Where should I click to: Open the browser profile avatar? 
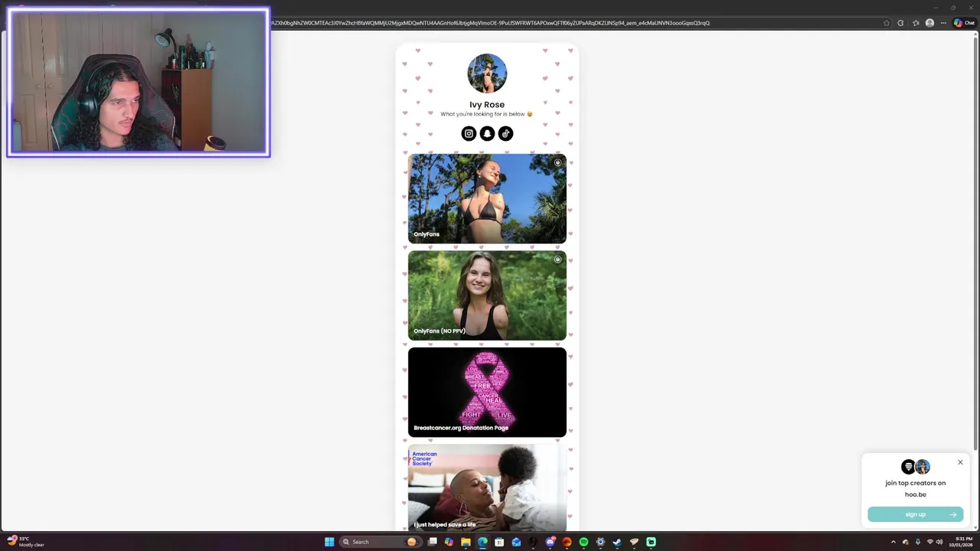[929, 23]
